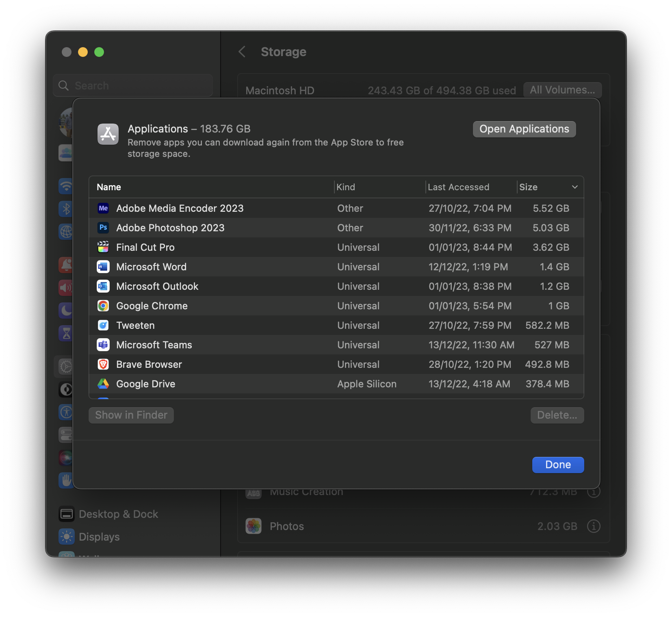Click the Microsoft Outlook app icon

pos(103,286)
